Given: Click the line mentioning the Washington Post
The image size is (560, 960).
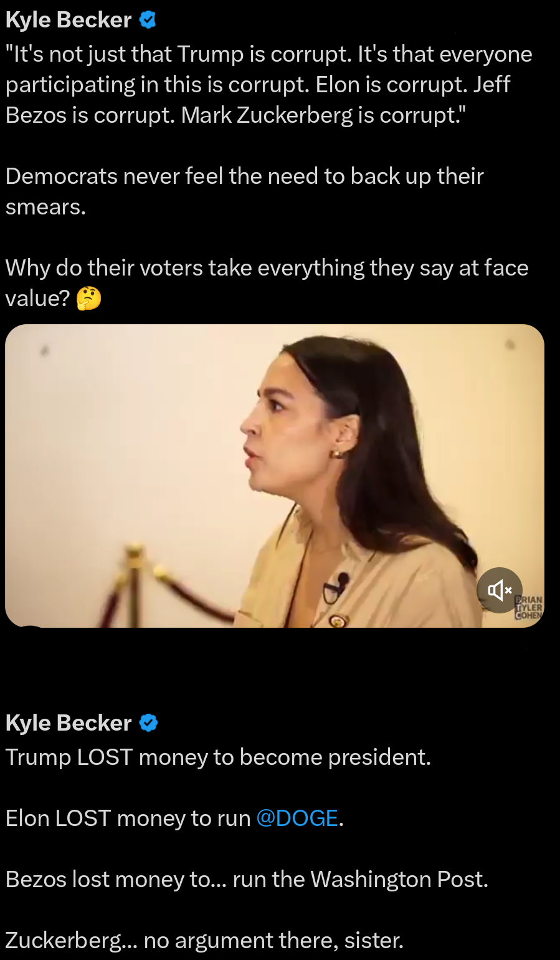Looking at the screenshot, I should tap(247, 879).
